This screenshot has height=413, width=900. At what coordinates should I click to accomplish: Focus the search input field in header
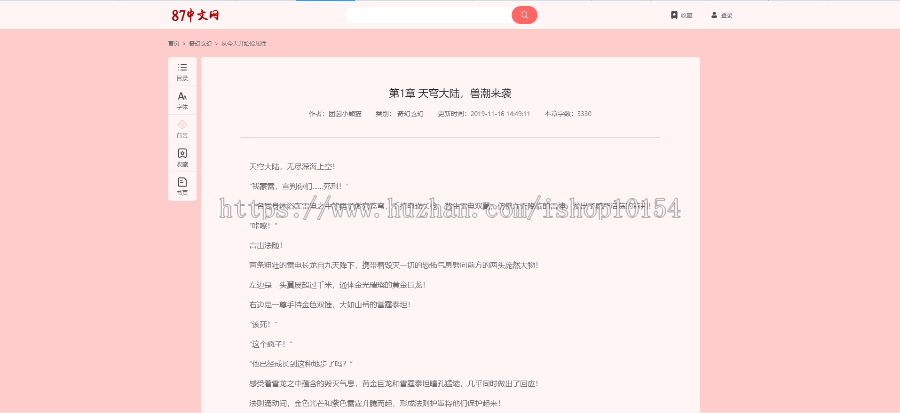(428, 15)
